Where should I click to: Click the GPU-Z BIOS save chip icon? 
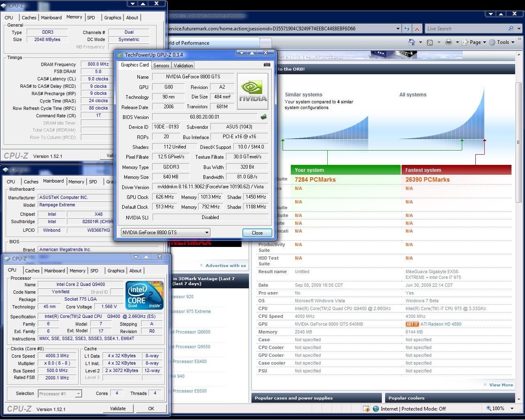pos(263,117)
